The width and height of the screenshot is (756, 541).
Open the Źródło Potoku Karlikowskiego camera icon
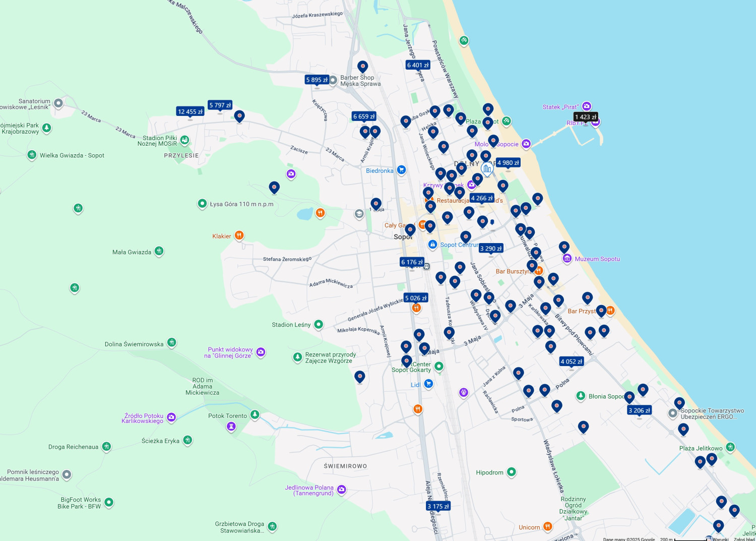pos(171,417)
